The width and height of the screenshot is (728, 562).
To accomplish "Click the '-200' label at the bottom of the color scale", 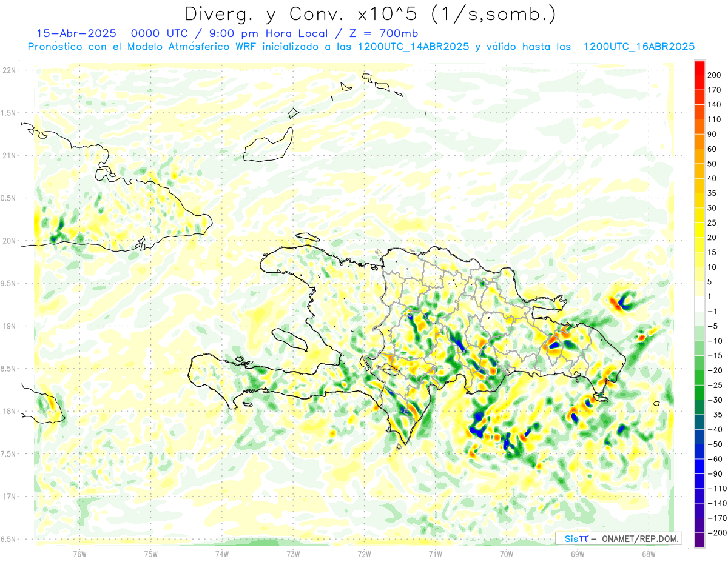I will (716, 532).
